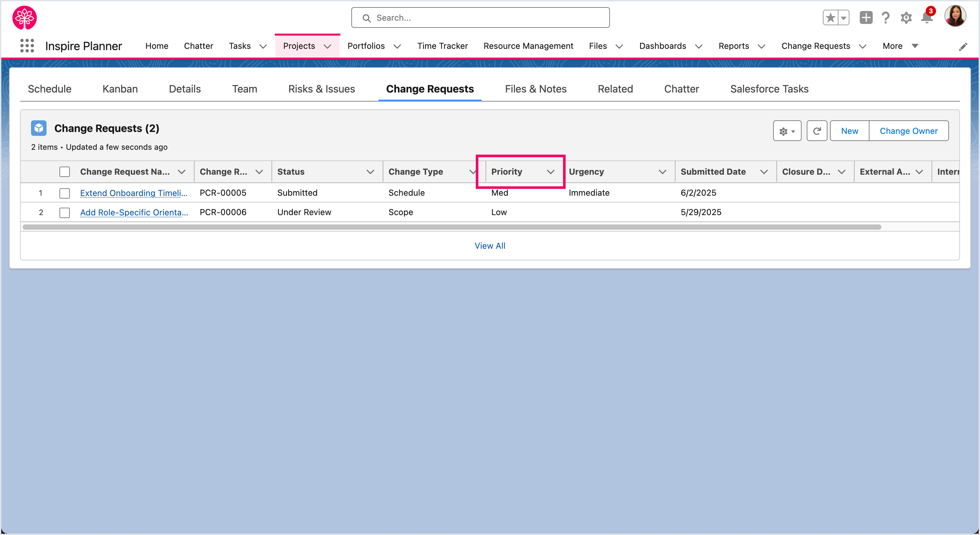Switch to the Team tab

point(245,89)
